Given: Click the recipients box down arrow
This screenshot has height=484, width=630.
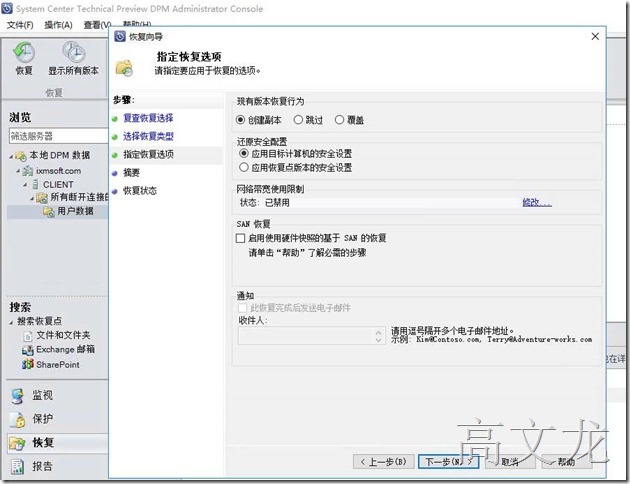Looking at the screenshot, I should [x=378, y=340].
